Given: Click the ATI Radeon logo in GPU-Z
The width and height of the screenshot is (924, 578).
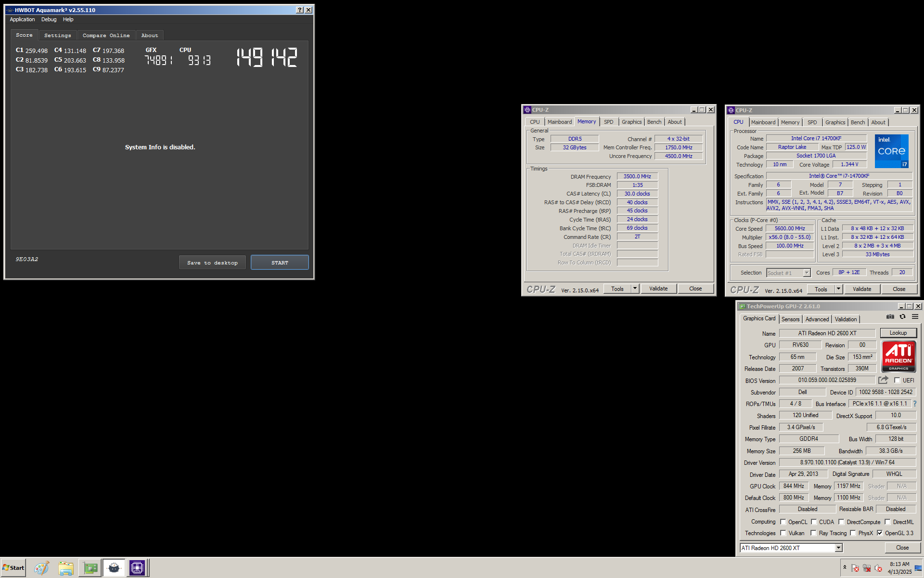Looking at the screenshot, I should click(x=898, y=356).
